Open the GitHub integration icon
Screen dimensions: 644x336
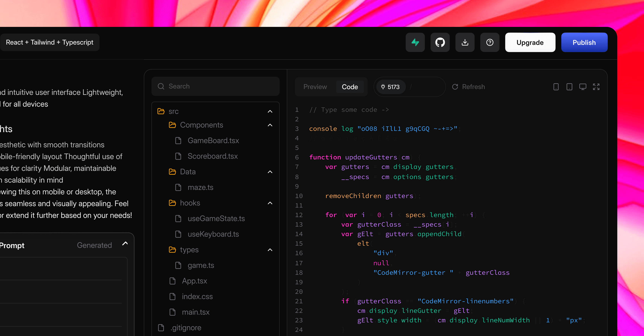coord(440,42)
